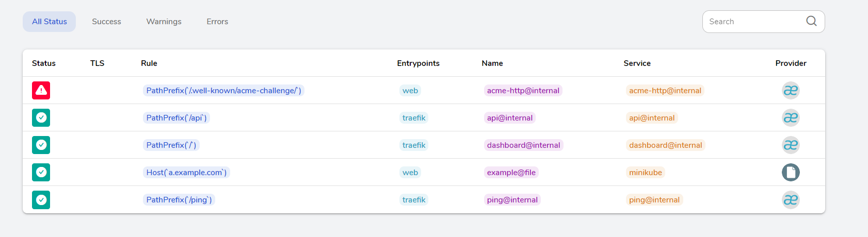Click the internal provider icon for ping@internal
This screenshot has height=237, width=868.
click(790, 200)
